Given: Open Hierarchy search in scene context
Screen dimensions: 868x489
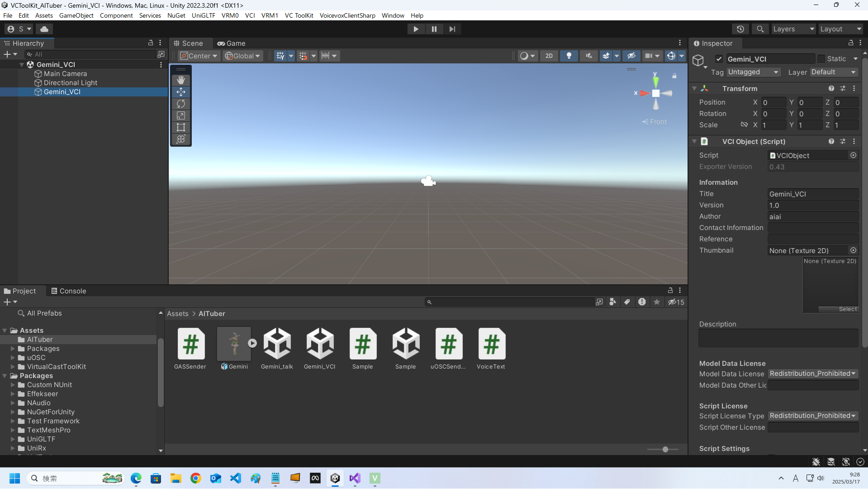Looking at the screenshot, I should [161, 54].
